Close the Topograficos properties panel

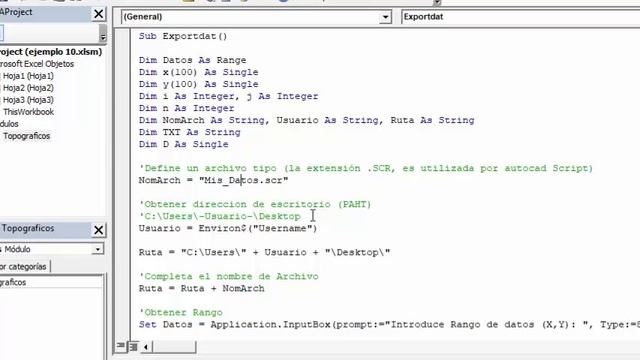pos(98,230)
